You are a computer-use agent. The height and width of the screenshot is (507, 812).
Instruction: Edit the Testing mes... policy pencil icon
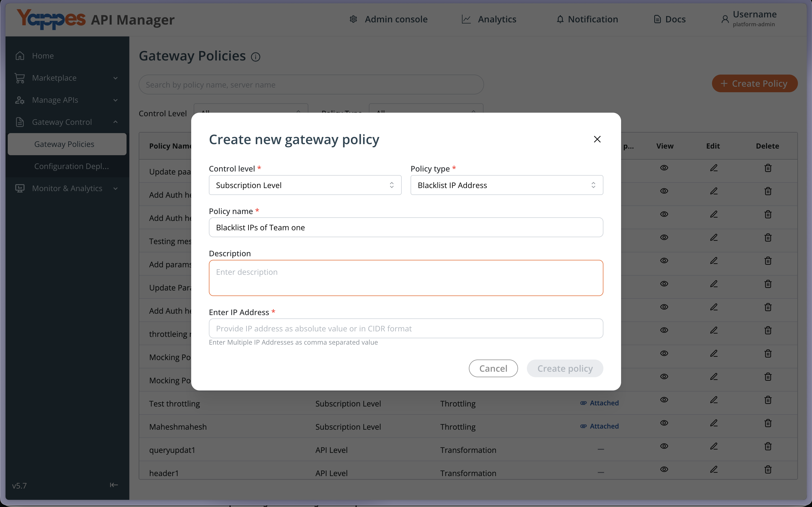pos(714,237)
